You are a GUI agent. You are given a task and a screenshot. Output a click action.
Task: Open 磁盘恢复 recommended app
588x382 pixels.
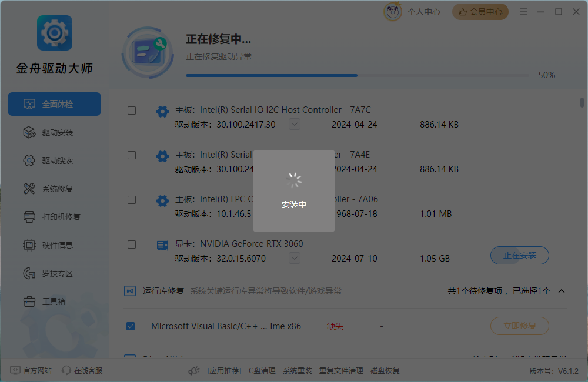(x=385, y=371)
